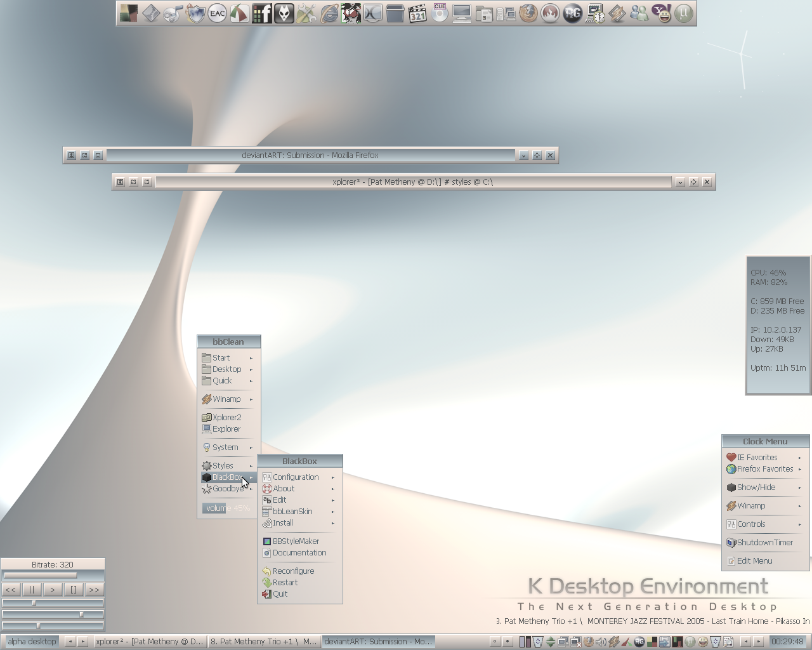Image resolution: width=812 pixels, height=650 pixels.
Task: Open the music note disc icon in dock
Action: click(x=173, y=13)
